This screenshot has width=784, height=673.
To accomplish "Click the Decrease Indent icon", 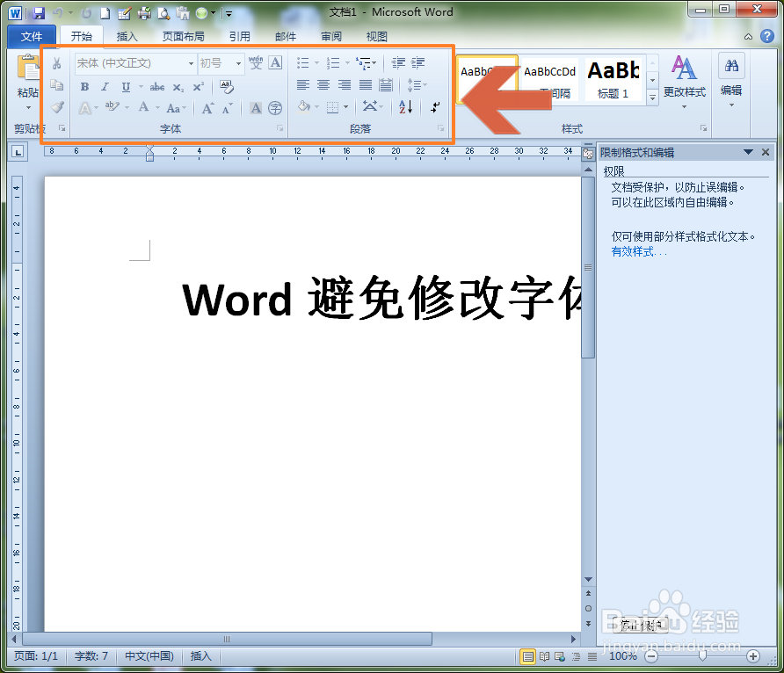I will [x=398, y=62].
